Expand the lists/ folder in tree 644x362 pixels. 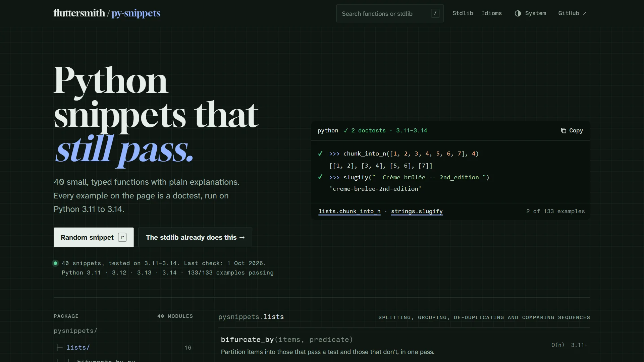pos(78,348)
